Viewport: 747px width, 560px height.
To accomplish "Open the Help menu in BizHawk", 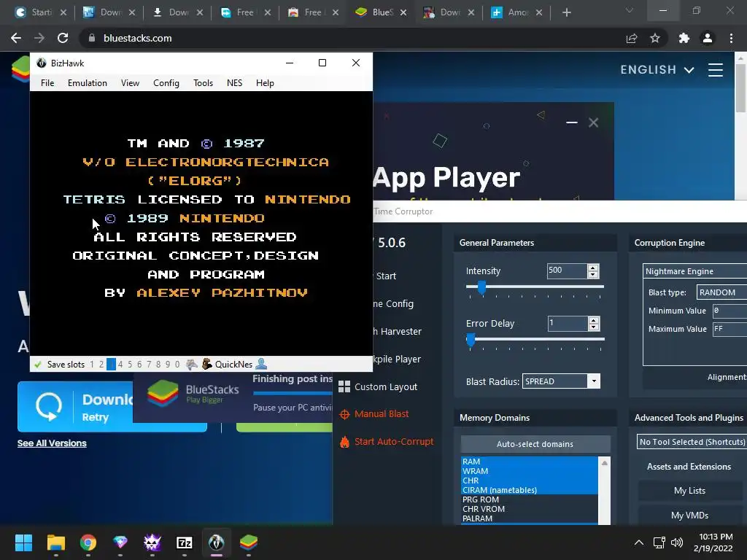I will pos(265,83).
